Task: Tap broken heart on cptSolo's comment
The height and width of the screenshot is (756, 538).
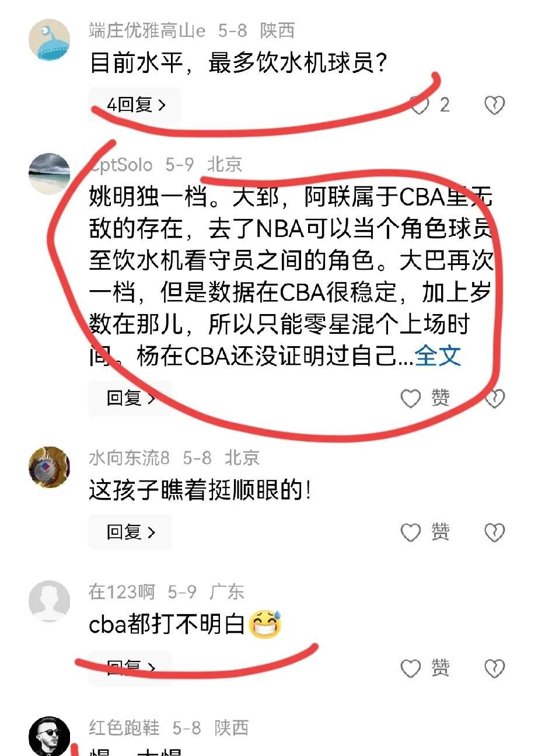Action: click(495, 399)
